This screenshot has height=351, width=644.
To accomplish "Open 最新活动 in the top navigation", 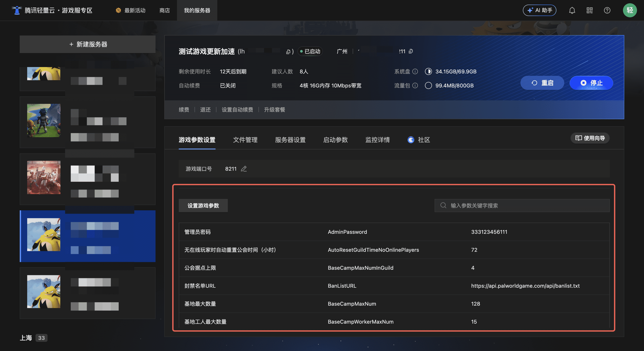I will pos(131,10).
